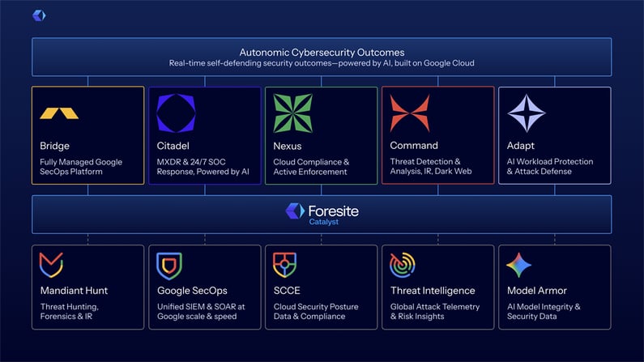Image resolution: width=644 pixels, height=362 pixels.
Task: Click the Threat Intelligence heading
Action: click(433, 291)
